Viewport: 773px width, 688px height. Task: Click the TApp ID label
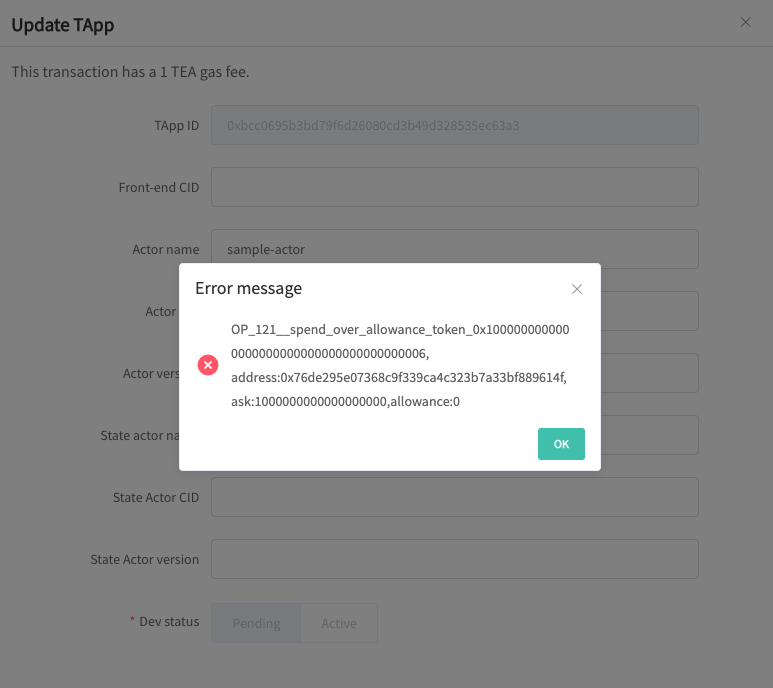point(176,126)
